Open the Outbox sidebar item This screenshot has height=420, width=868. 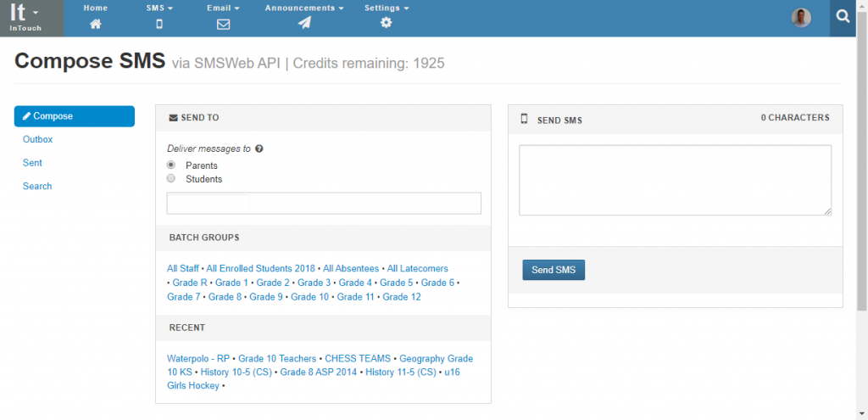[37, 140]
